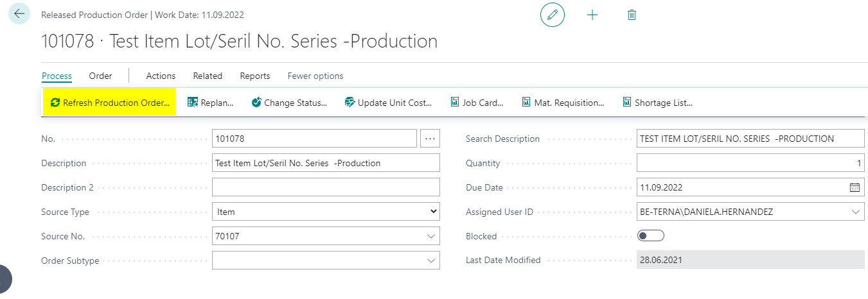Click the back arrow button
The width and height of the screenshot is (868, 299).
click(19, 14)
